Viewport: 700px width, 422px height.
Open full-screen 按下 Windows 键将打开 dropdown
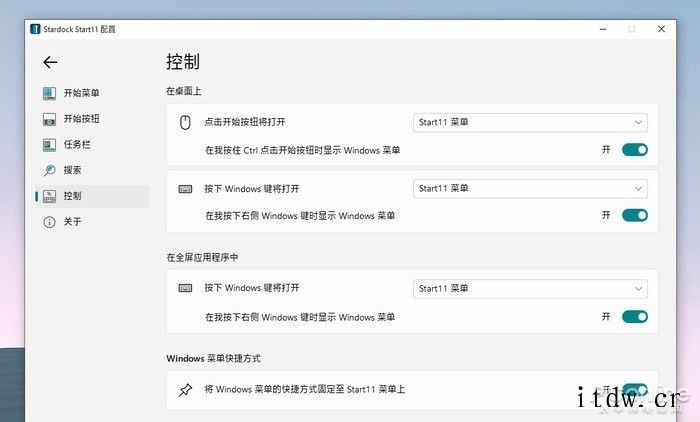(530, 289)
